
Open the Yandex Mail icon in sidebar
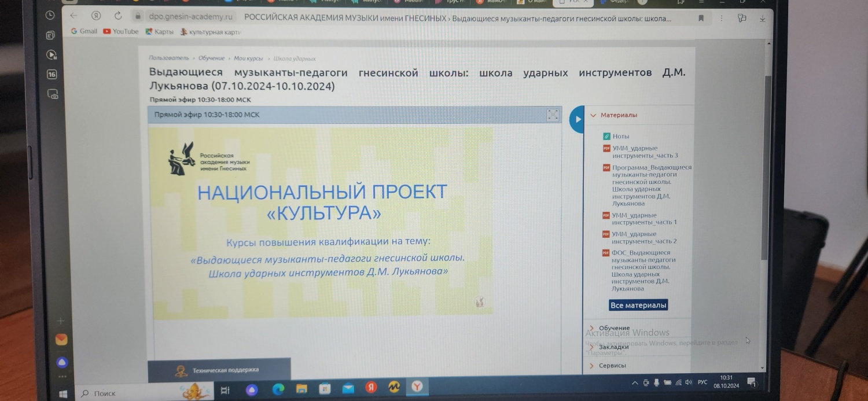click(x=61, y=340)
